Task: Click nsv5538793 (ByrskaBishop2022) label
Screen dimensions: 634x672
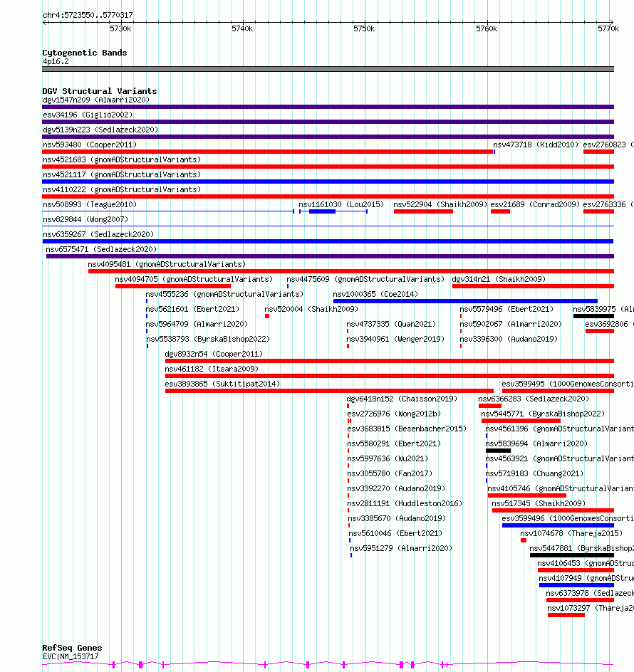Action: point(208,339)
